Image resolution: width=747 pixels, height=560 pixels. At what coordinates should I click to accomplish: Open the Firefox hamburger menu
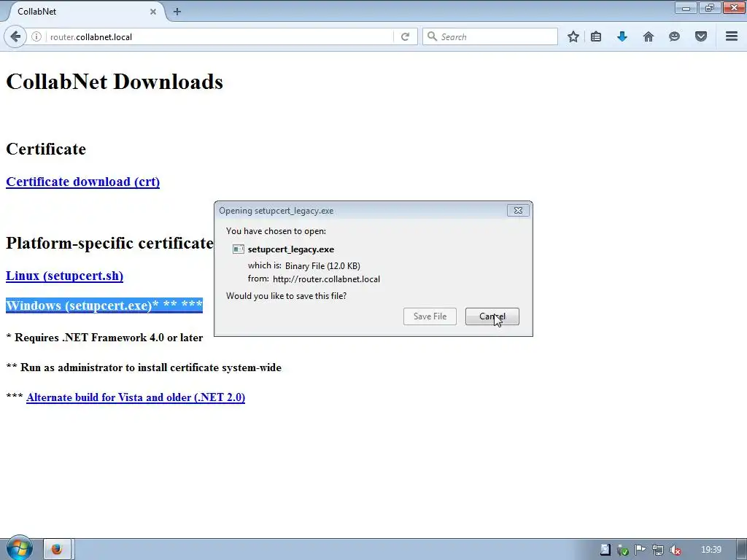coord(732,36)
